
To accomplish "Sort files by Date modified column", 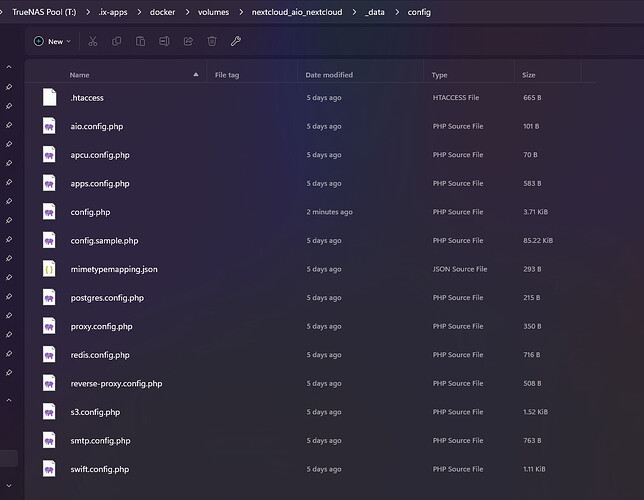I will [x=329, y=75].
